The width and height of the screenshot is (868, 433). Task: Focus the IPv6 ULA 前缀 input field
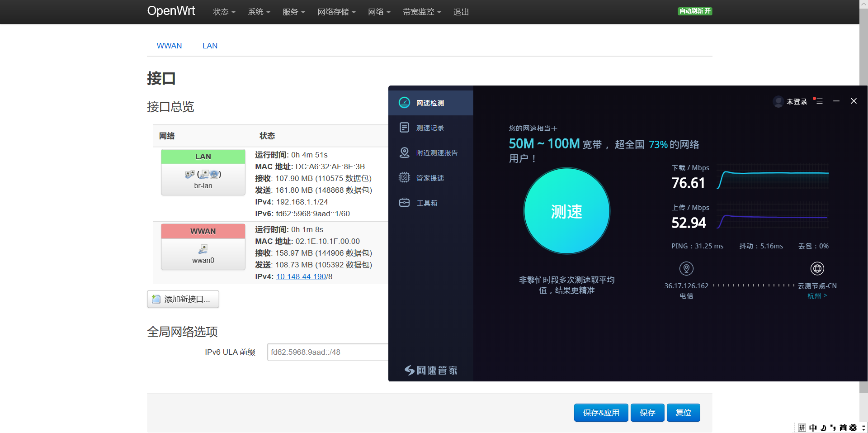coord(328,352)
